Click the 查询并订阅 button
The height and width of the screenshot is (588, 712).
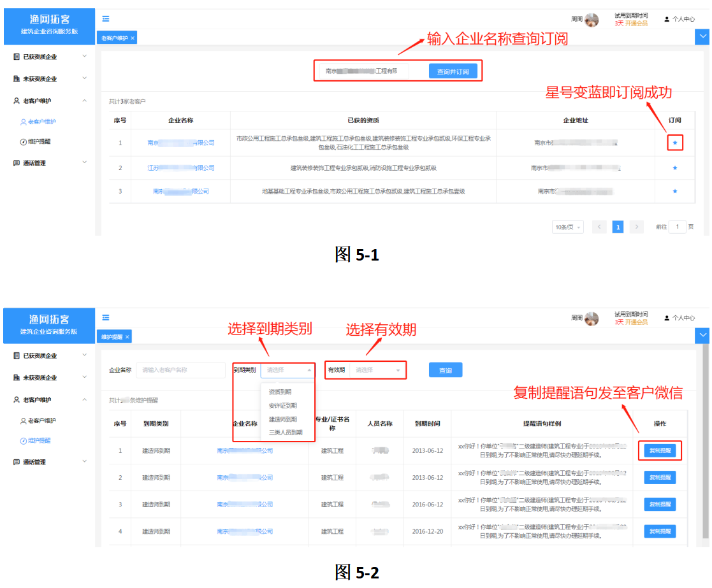click(x=453, y=71)
